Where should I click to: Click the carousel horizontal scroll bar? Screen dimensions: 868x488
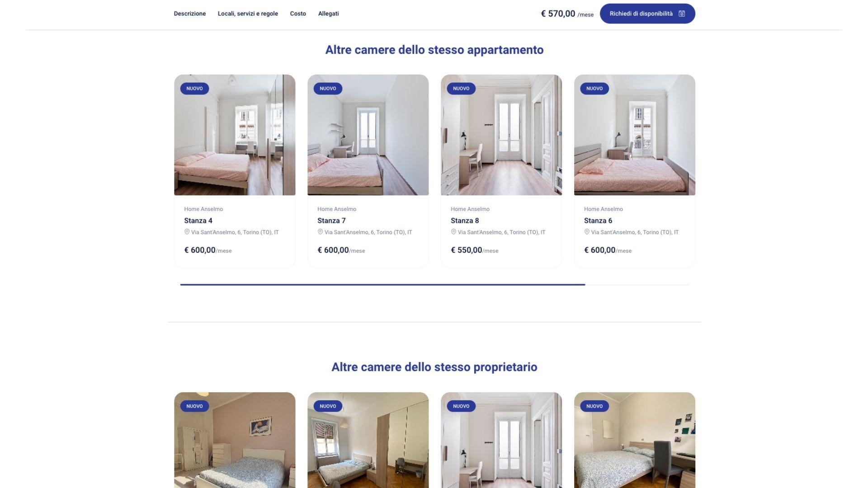click(434, 285)
